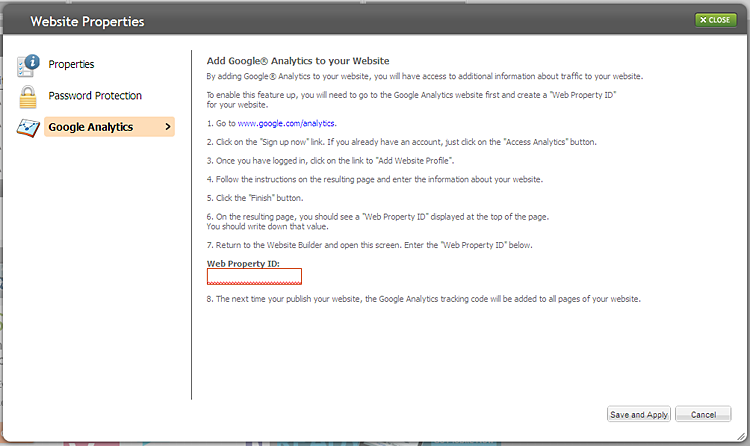Open the Password Protection section

95,96
